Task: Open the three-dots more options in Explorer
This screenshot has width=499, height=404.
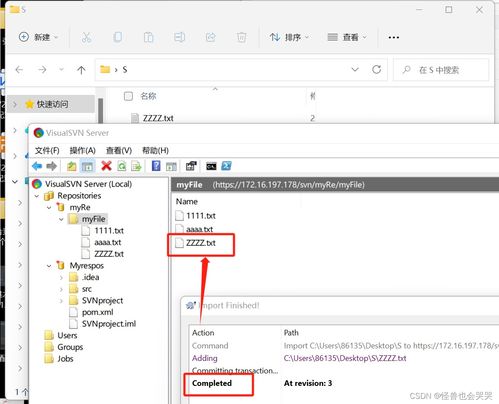Action: [394, 37]
